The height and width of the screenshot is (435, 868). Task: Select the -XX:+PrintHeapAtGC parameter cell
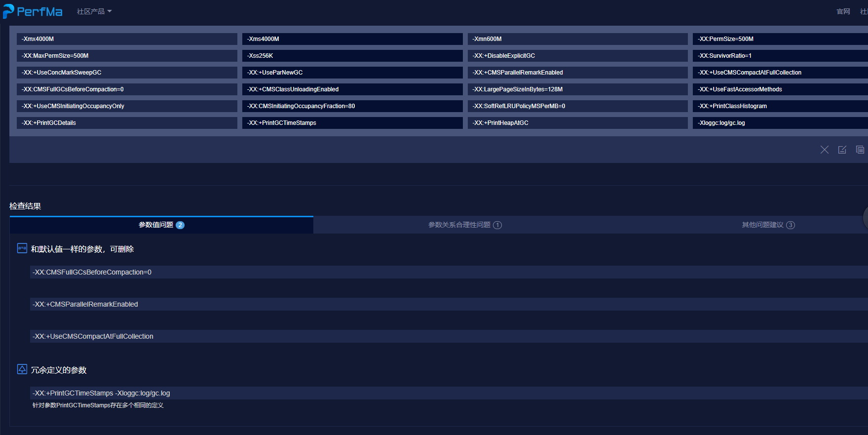tap(578, 123)
